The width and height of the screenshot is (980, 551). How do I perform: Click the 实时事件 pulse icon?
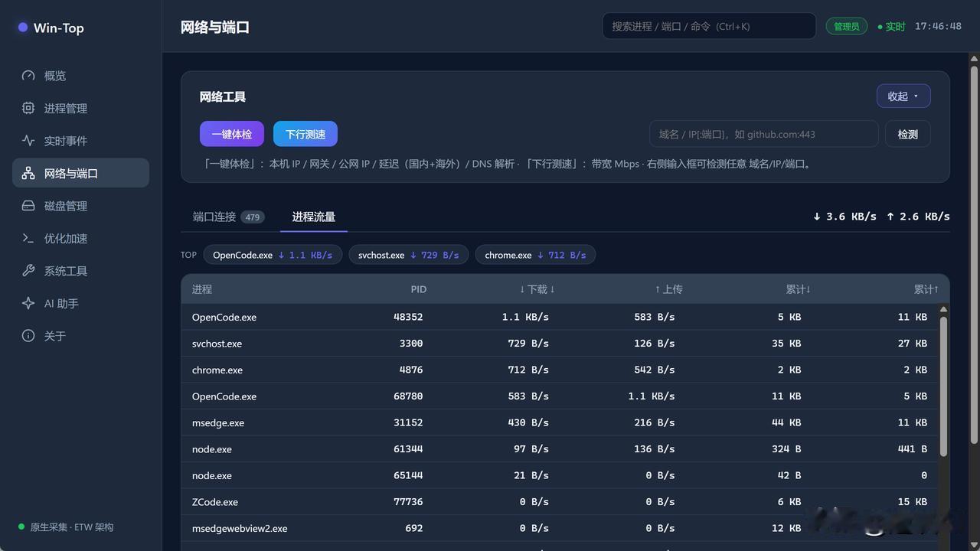pos(28,141)
